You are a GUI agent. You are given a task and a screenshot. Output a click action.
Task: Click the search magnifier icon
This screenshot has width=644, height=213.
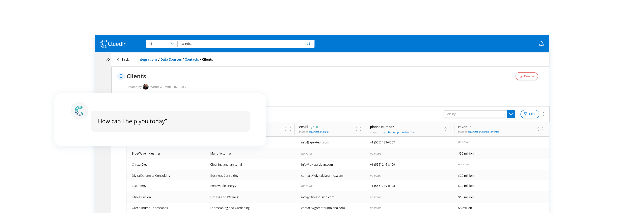point(308,44)
